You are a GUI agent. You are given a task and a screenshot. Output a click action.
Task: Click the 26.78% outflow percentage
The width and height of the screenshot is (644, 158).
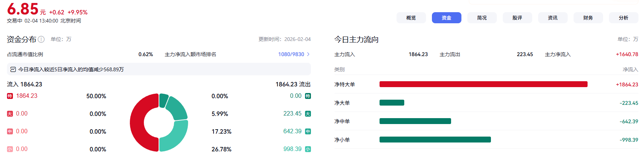click(x=221, y=149)
